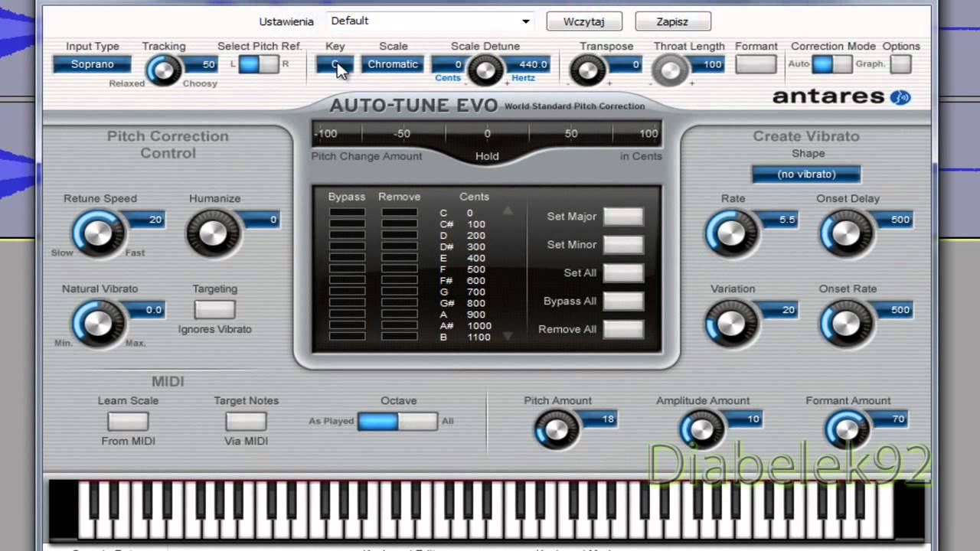Toggle Target Notes Via MIDI

[246, 421]
